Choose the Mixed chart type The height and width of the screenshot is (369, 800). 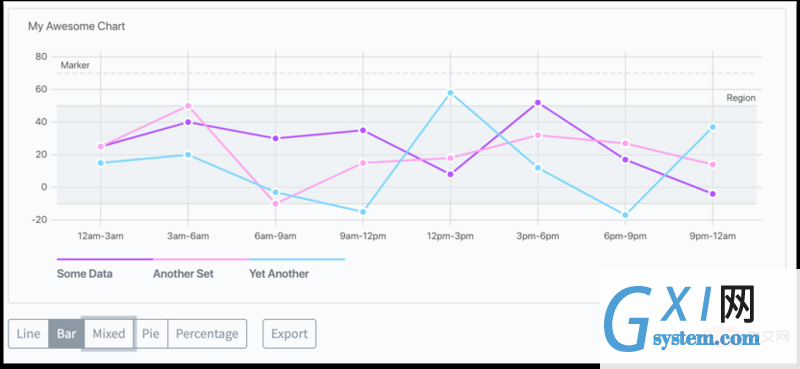click(x=109, y=334)
